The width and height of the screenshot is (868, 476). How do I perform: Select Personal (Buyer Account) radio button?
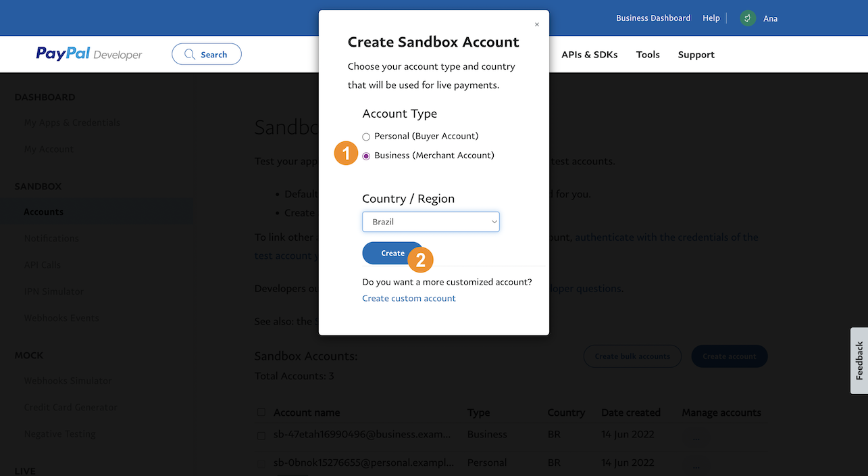click(366, 137)
